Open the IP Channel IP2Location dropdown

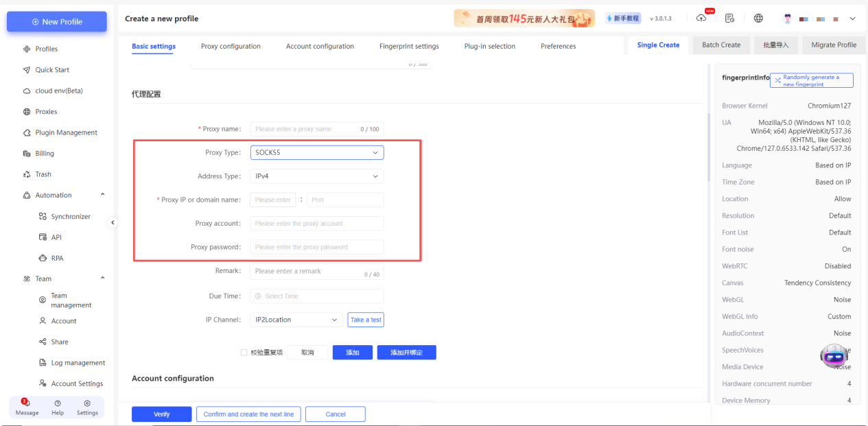(296, 320)
